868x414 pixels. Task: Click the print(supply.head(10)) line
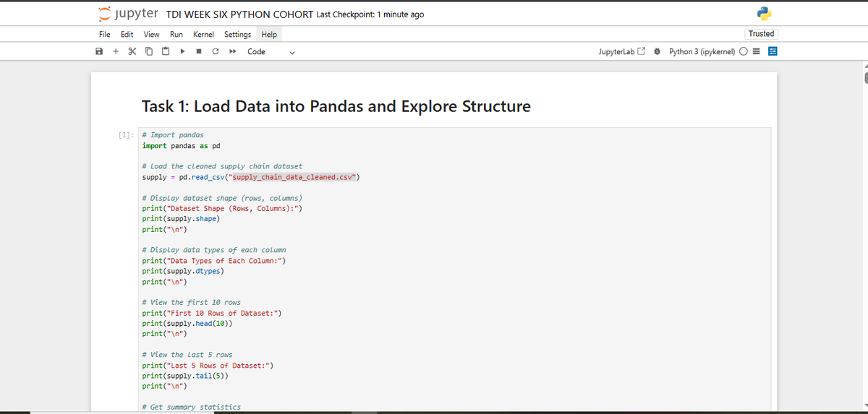(187, 324)
